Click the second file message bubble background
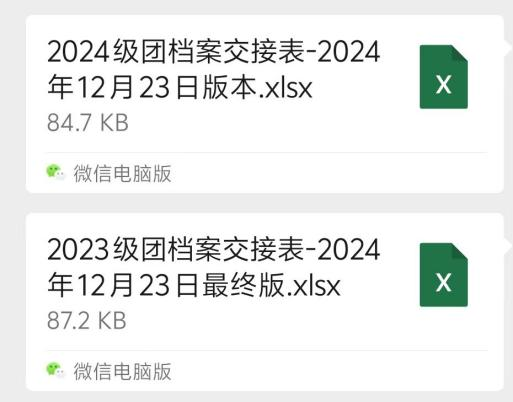513x402 pixels. coord(265,302)
